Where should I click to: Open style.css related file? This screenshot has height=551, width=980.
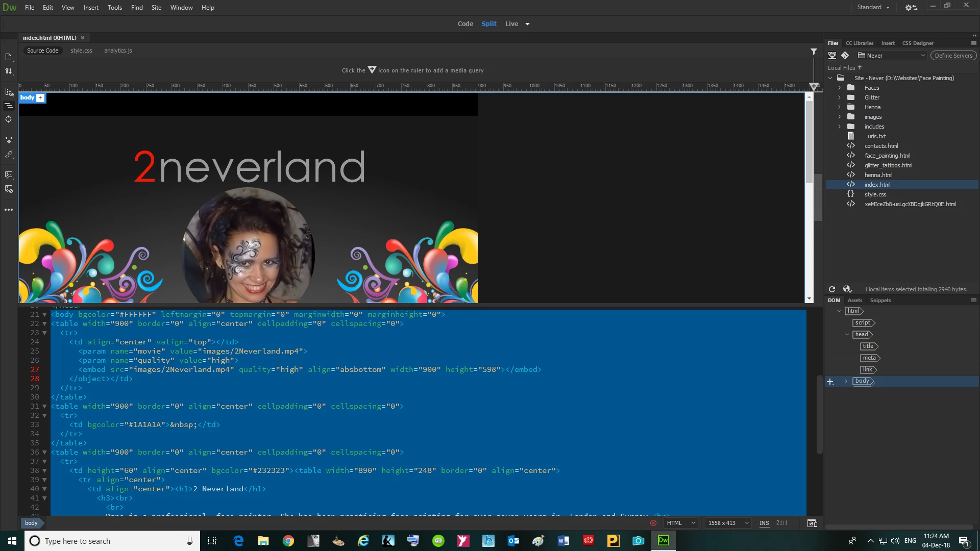(81, 51)
